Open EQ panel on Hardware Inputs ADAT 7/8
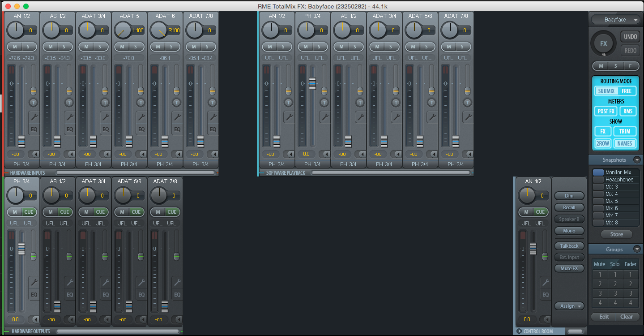Screen dimensions: 644x336 pyautogui.click(x=213, y=129)
